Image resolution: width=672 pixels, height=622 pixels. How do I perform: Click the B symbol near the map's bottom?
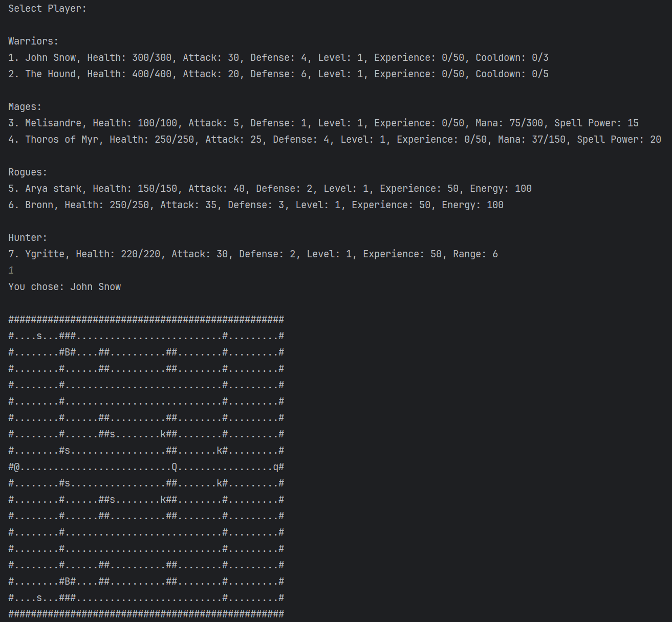67,582
